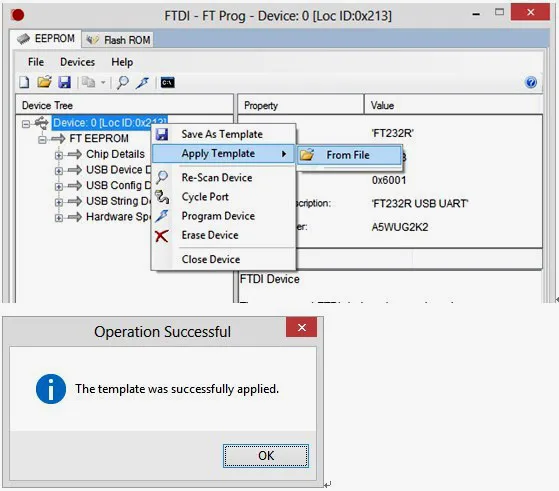Screen dimensions: 559x491
Task: Click the chip icon on the EEPROM tab
Action: click(24, 39)
